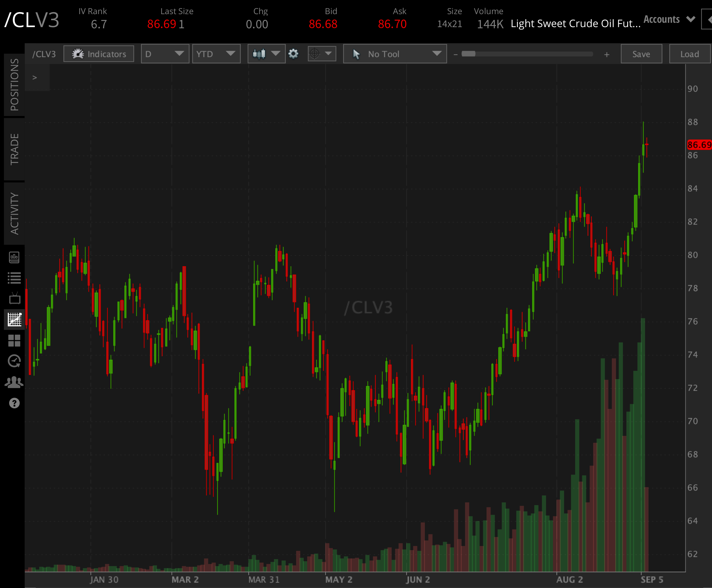
Task: Open chart settings via the gear icon
Action: (293, 53)
